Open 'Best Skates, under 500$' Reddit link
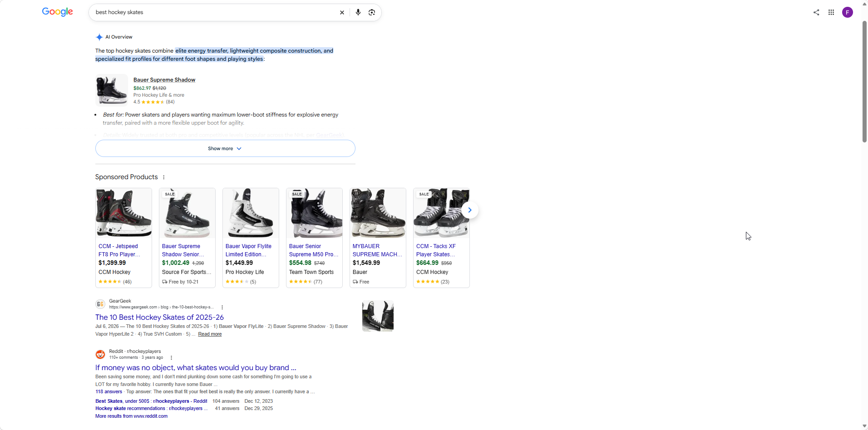 point(151,401)
